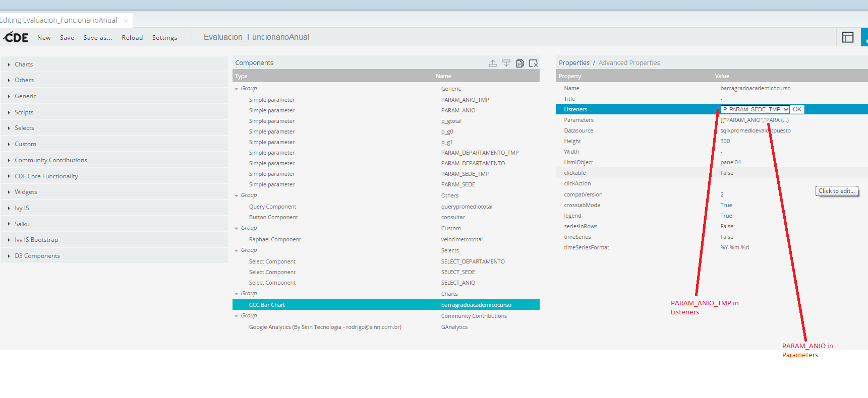868x398 pixels.
Task: Toggle the clickable property value False
Action: click(727, 173)
